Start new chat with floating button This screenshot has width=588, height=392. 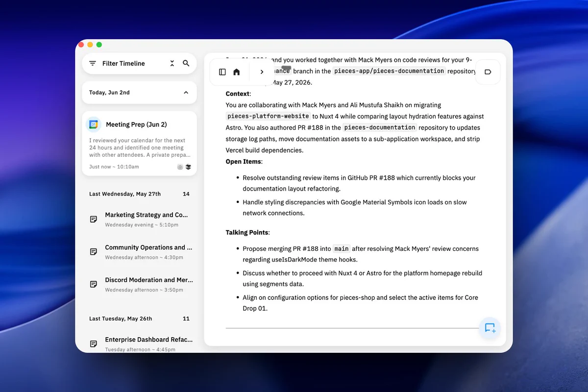(x=490, y=328)
